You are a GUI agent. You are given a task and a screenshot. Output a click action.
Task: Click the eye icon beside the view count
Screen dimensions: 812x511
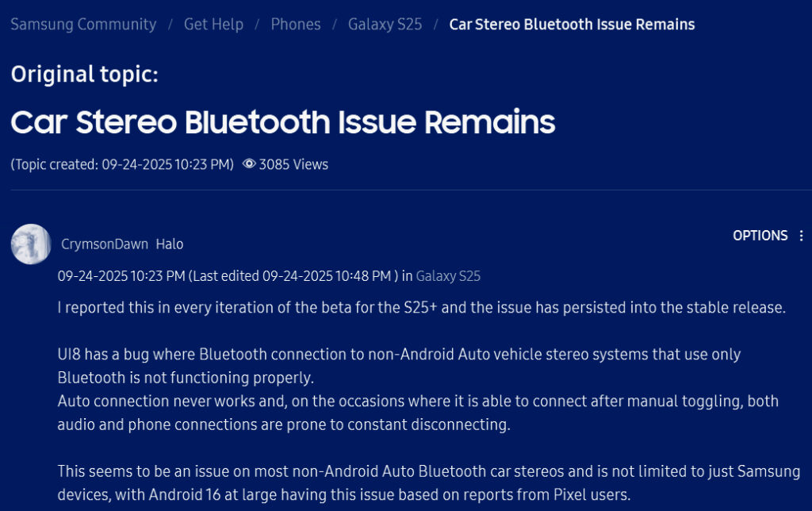point(248,164)
